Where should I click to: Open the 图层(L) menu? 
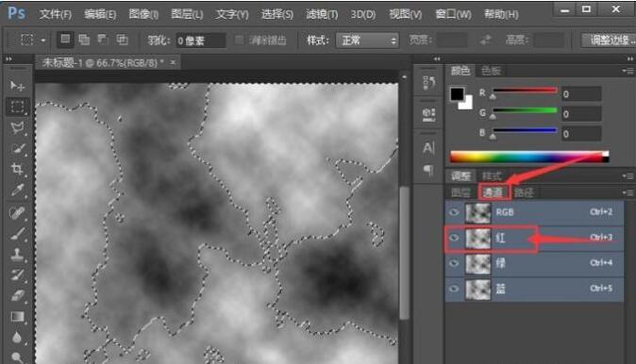point(187,14)
